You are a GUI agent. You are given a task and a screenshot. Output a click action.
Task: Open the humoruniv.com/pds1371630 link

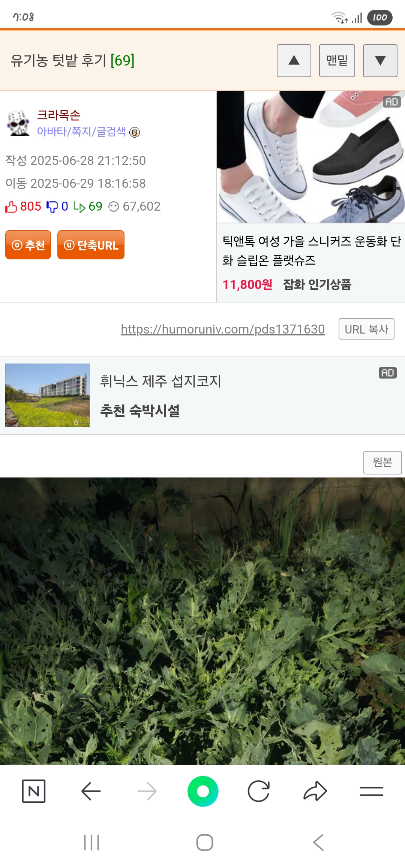[x=223, y=329]
